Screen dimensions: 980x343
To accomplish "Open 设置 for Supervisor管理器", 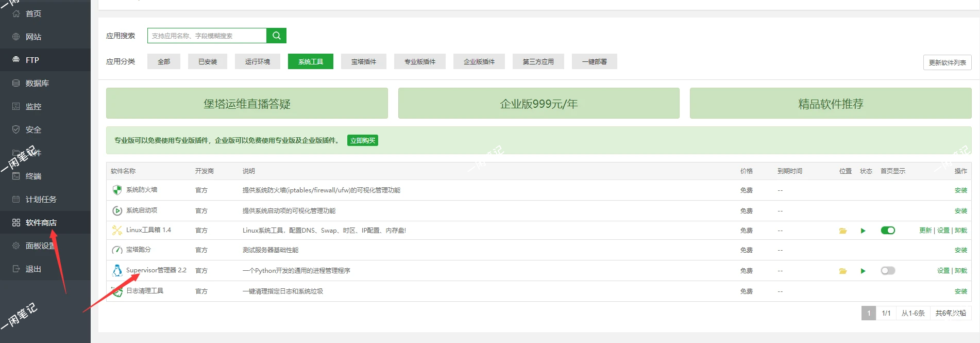I will pos(943,271).
